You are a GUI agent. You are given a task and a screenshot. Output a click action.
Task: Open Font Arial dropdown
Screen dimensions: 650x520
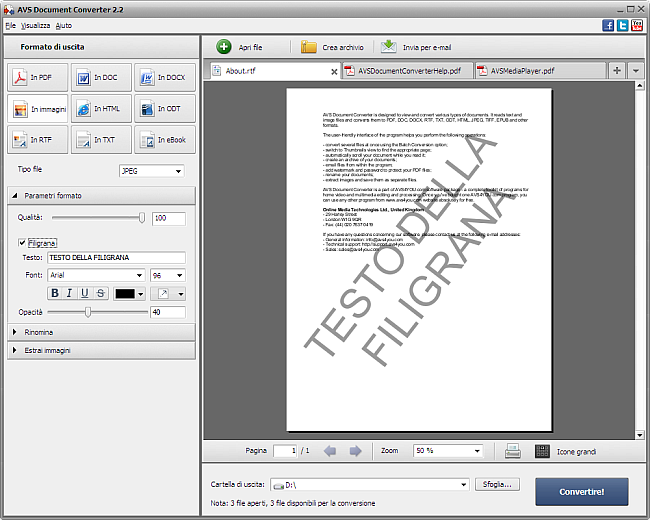tap(139, 275)
